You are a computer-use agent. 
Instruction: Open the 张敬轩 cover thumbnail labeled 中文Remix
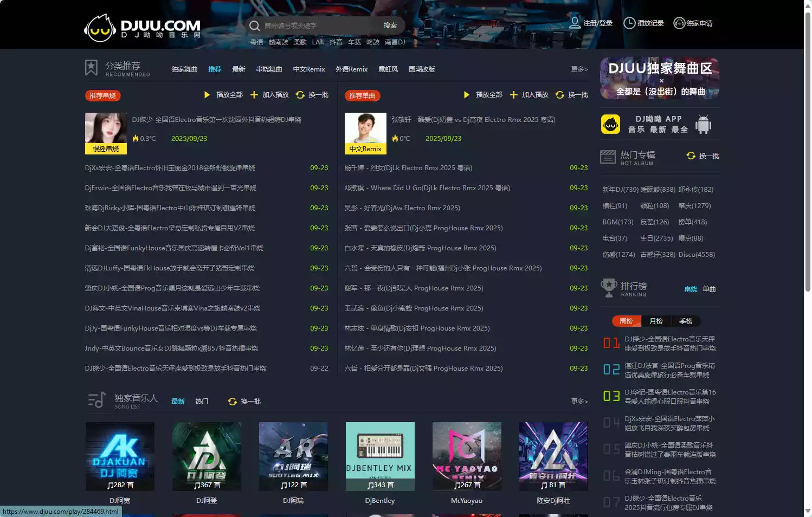coord(365,133)
